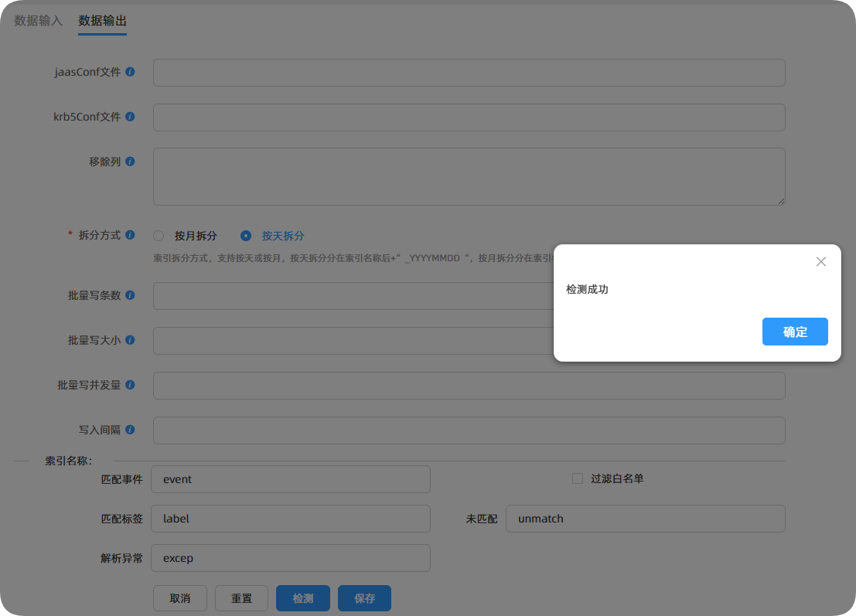This screenshot has height=616, width=856.
Task: Click the 重置 button
Action: click(x=241, y=597)
